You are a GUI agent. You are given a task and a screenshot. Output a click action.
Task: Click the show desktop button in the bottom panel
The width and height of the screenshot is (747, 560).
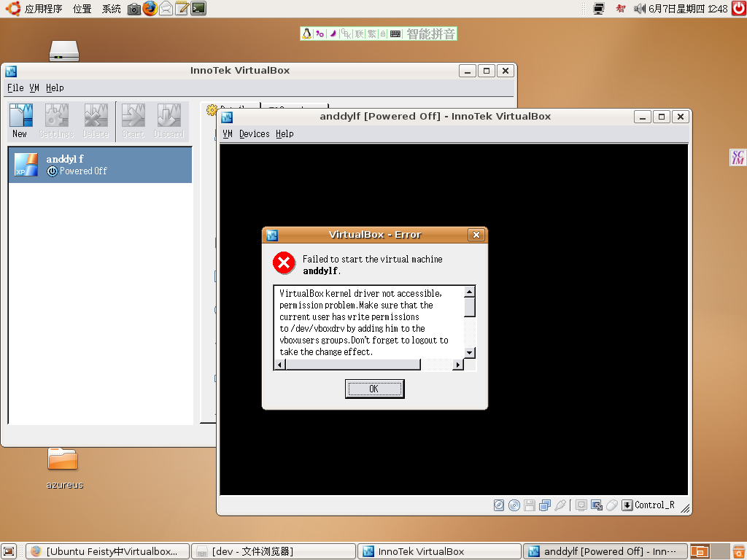9,551
